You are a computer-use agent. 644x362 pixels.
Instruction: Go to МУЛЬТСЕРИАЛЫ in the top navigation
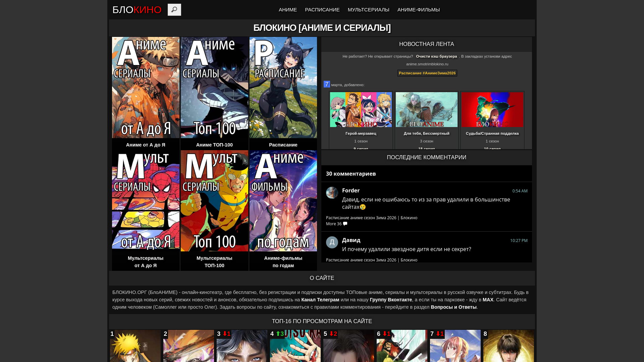pyautogui.click(x=368, y=10)
